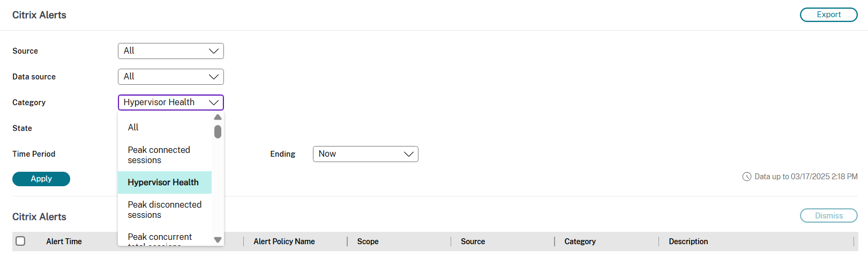Click the Scope column header

tap(368, 242)
